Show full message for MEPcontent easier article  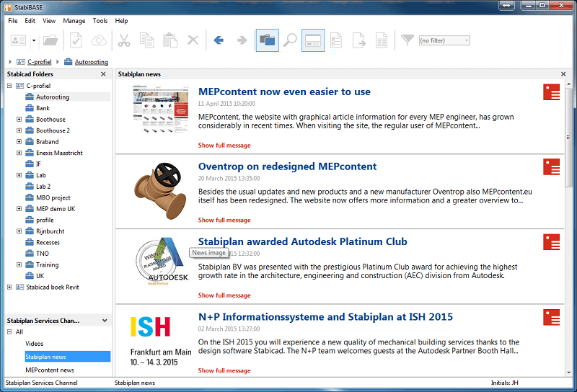[x=224, y=146]
